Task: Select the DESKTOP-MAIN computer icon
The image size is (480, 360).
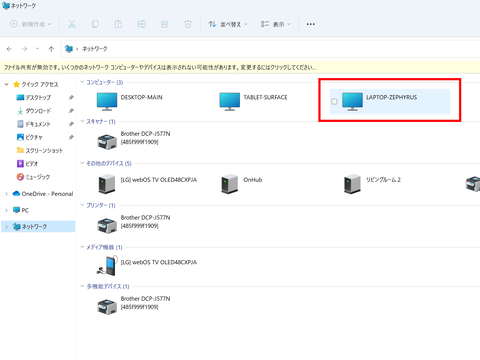Action: point(107,102)
